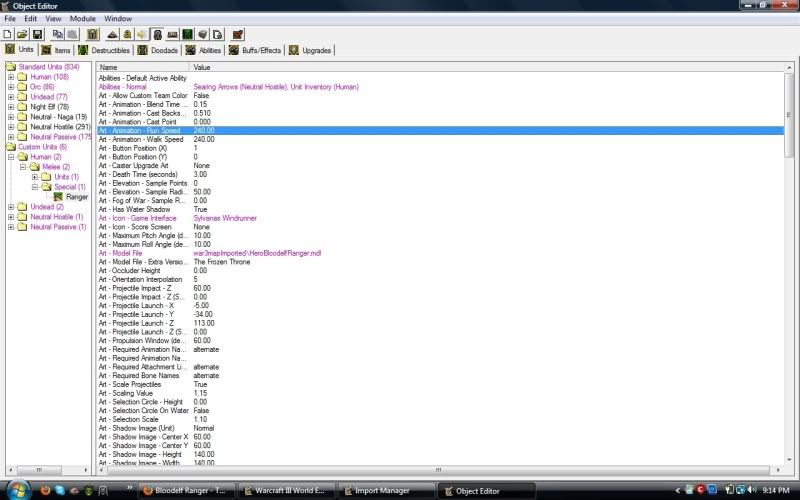Click the horizontal scrollbar under unit tree
The height and width of the screenshot is (500, 800).
pyautogui.click(x=39, y=469)
